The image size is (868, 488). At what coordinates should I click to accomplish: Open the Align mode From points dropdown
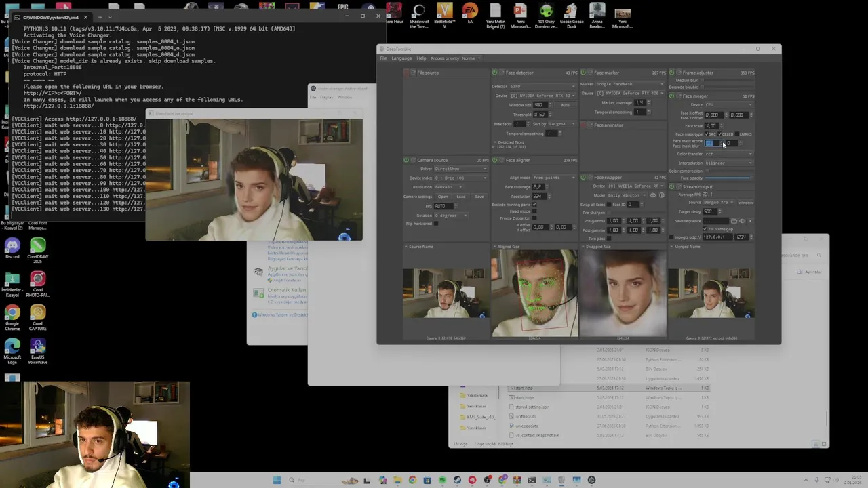(x=554, y=178)
